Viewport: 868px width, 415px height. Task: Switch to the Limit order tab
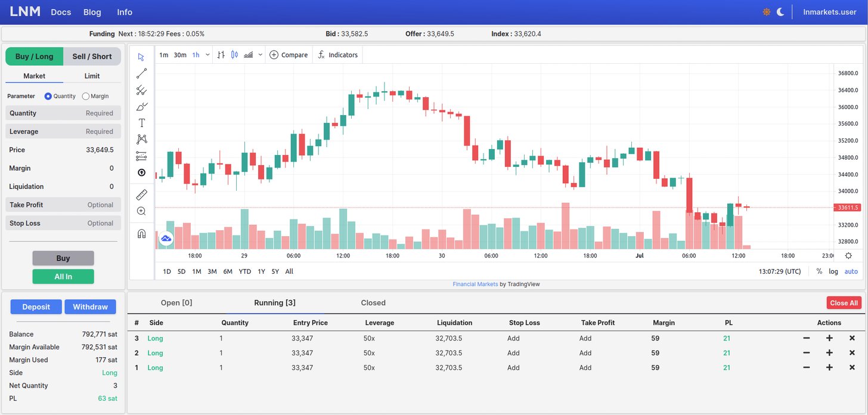tap(92, 76)
